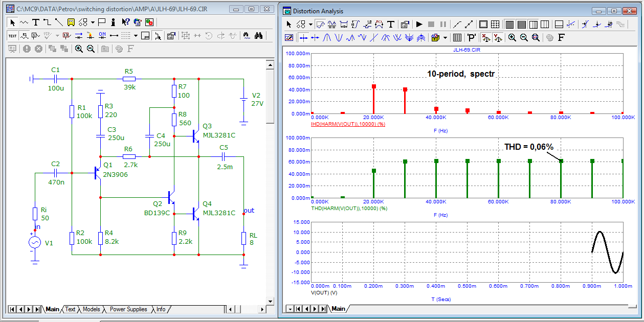Image resolution: width=644 pixels, height=322 pixels.
Task: Click the Info mode icon
Action: [113, 22]
